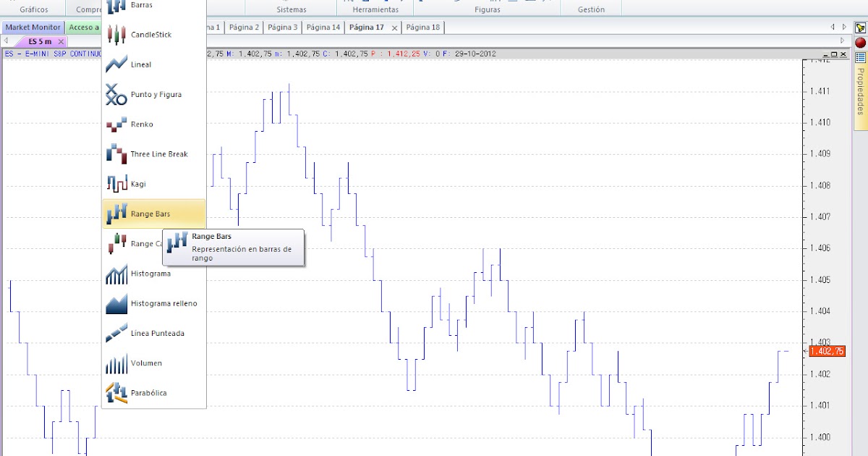Click the 1.401 price axis label
Image resolution: width=868 pixels, height=456 pixels.
point(822,405)
